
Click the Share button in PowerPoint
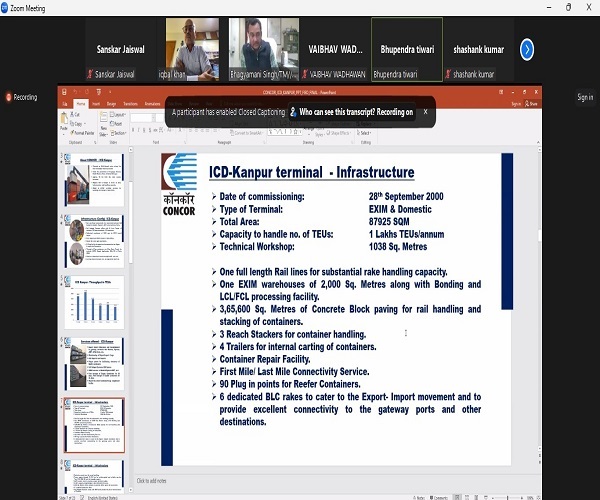click(532, 104)
